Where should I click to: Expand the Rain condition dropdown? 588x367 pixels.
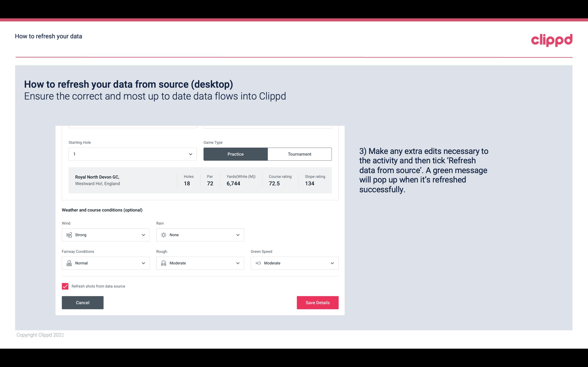[x=238, y=235]
